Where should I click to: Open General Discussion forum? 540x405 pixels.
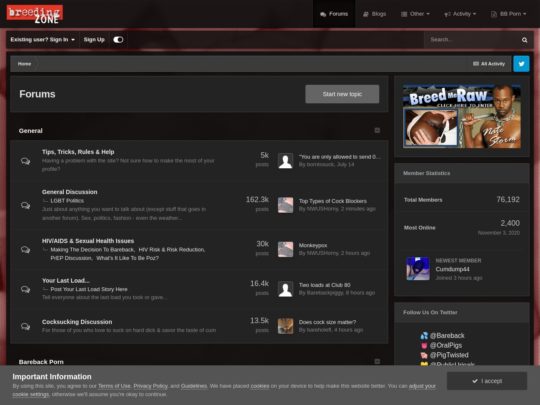(x=70, y=192)
